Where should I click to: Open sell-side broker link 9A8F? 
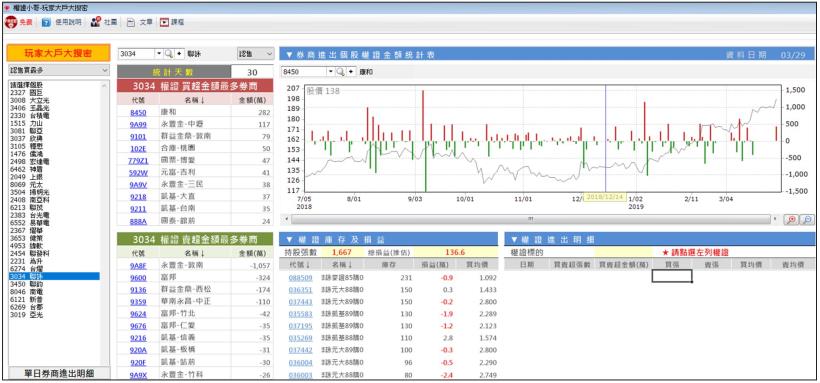click(x=138, y=266)
